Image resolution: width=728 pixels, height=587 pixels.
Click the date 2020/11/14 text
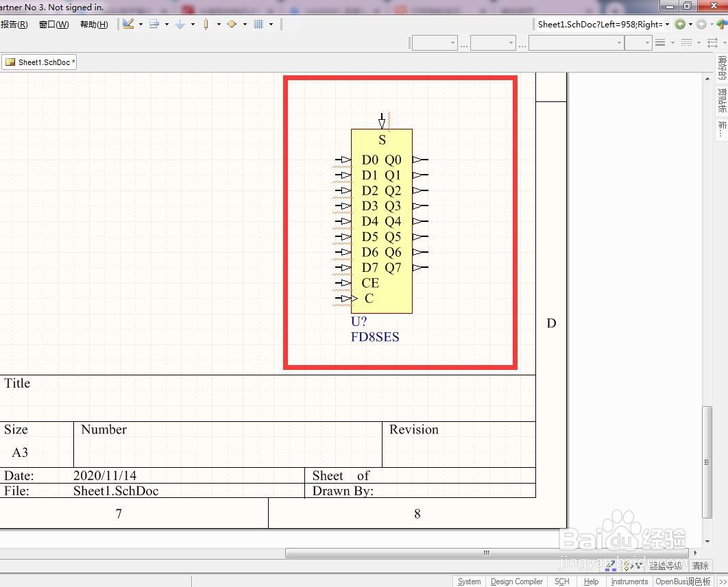click(105, 475)
